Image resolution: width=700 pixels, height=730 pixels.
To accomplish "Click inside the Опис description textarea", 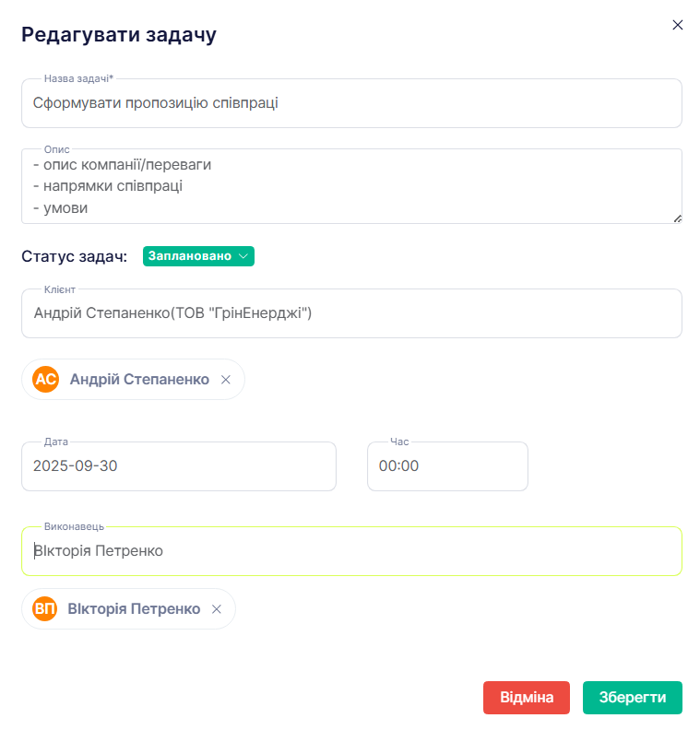I will [351, 186].
